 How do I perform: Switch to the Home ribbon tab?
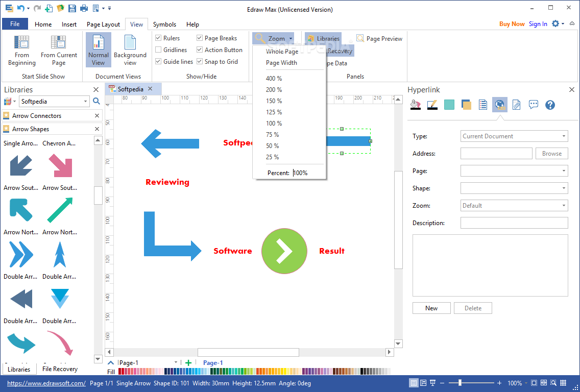click(x=43, y=24)
